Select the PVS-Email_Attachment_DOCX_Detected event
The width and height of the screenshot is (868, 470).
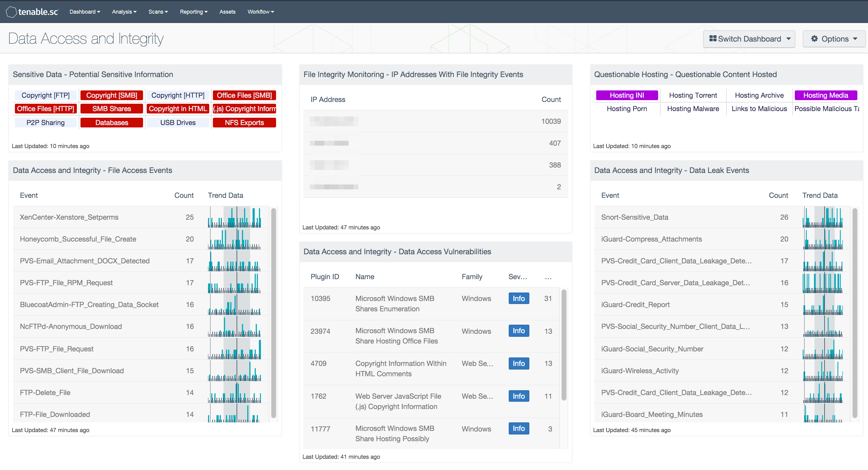(141, 261)
